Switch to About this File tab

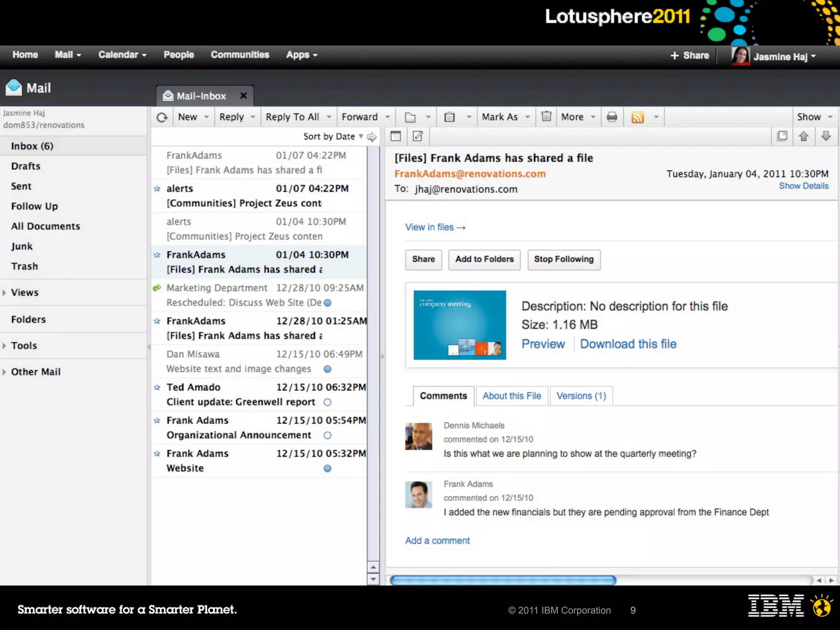coord(511,396)
